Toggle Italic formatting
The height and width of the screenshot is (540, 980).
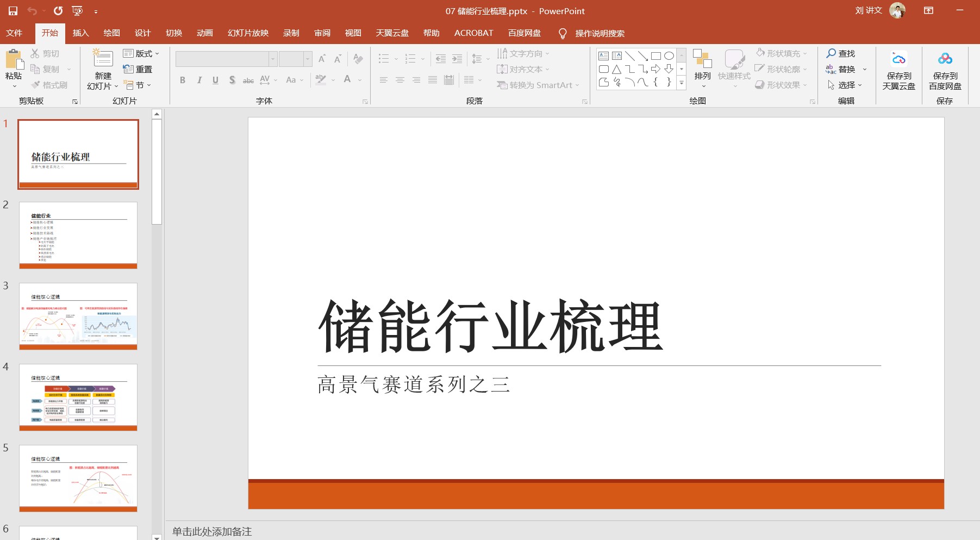[x=199, y=80]
